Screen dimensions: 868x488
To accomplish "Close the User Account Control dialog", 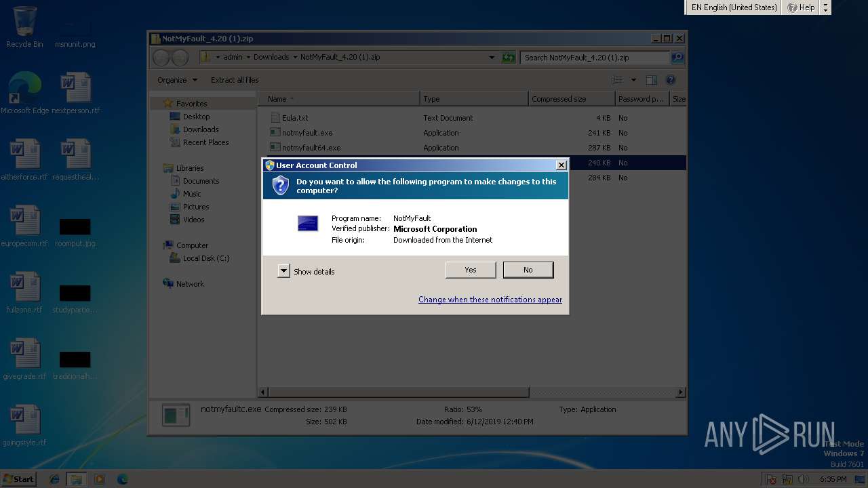I will (561, 165).
